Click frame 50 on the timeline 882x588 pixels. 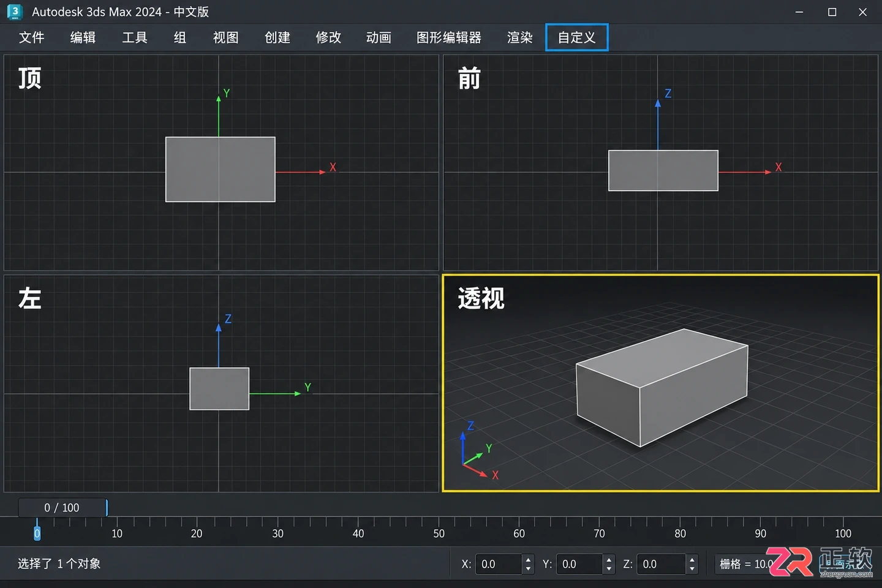point(439,533)
